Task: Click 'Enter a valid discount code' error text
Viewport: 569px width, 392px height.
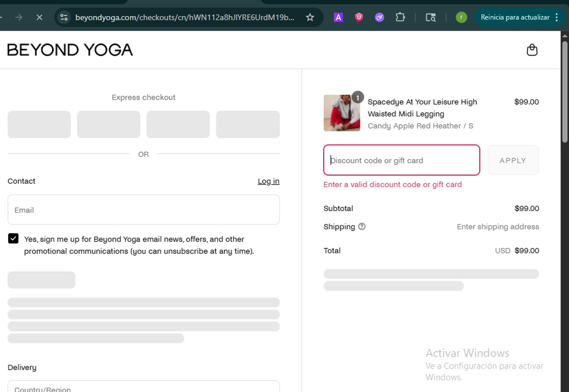Action: pyautogui.click(x=393, y=184)
